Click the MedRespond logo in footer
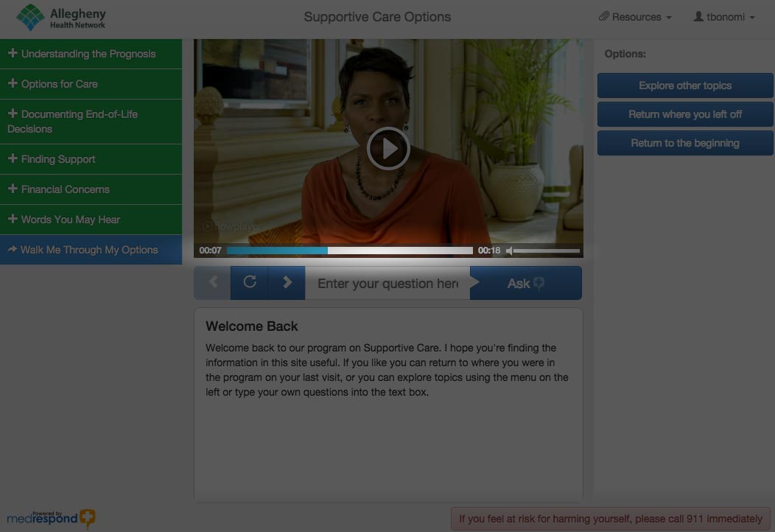Image resolution: width=775 pixels, height=532 pixels. click(x=51, y=518)
